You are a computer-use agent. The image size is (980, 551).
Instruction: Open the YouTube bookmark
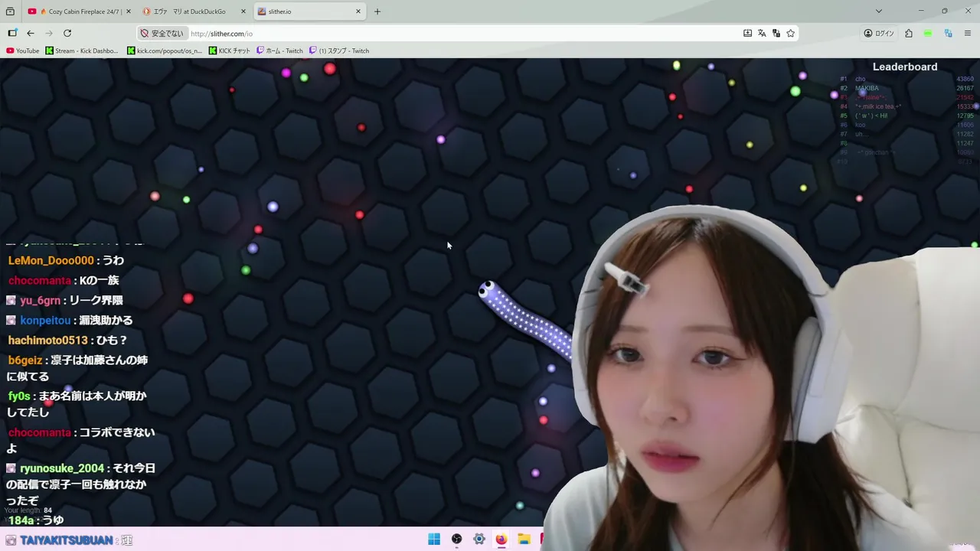click(x=22, y=51)
